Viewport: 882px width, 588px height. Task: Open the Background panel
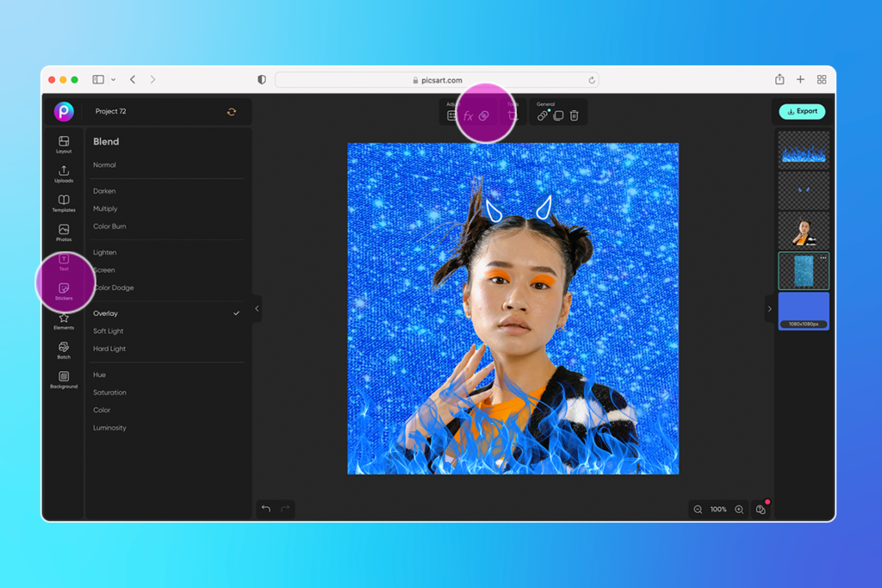[x=64, y=380]
